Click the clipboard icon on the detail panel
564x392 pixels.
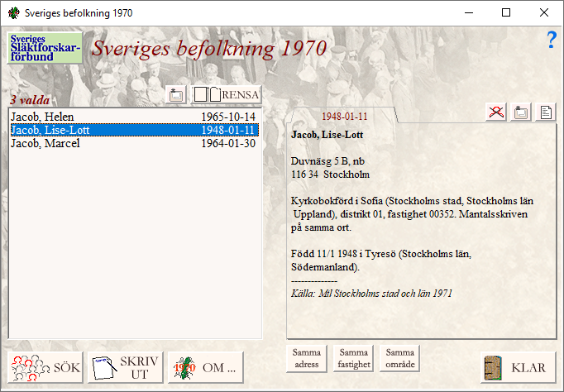pos(520,112)
